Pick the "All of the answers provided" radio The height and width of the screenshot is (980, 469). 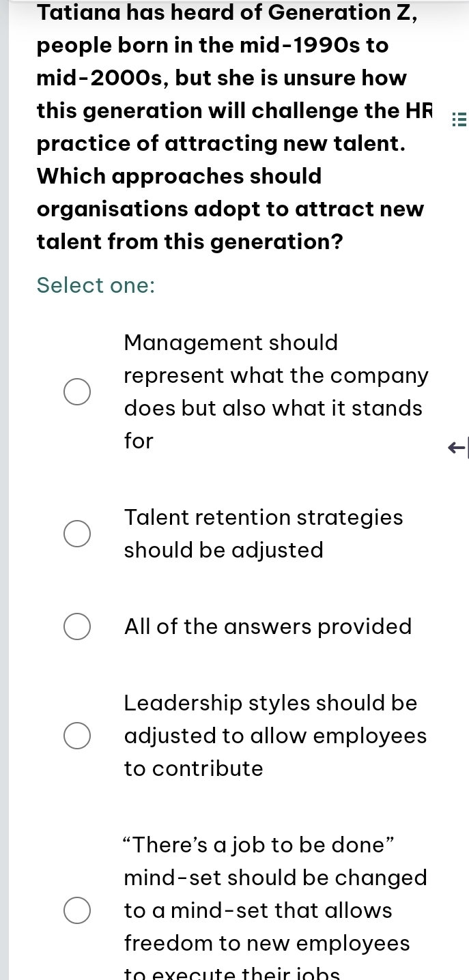[x=76, y=626]
